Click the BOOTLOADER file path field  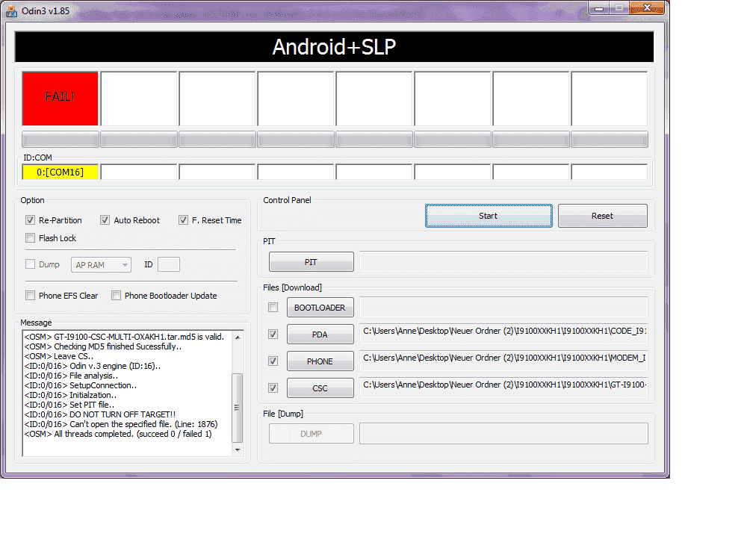(504, 308)
